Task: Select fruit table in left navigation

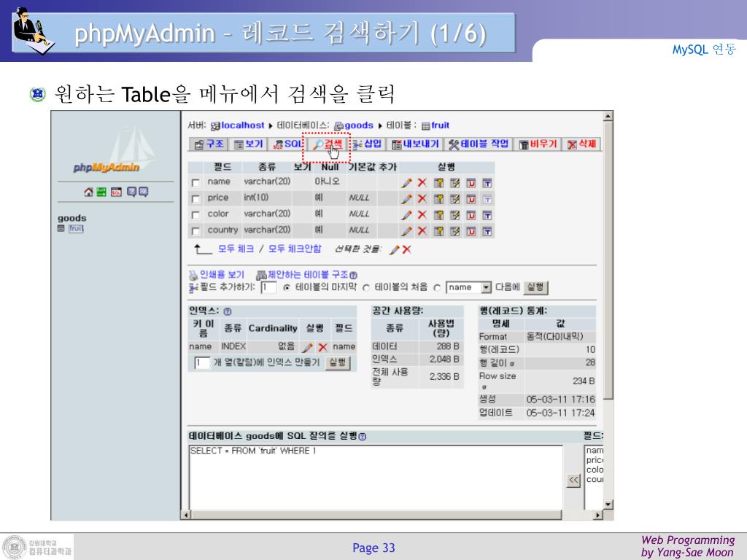Action: coord(76,228)
